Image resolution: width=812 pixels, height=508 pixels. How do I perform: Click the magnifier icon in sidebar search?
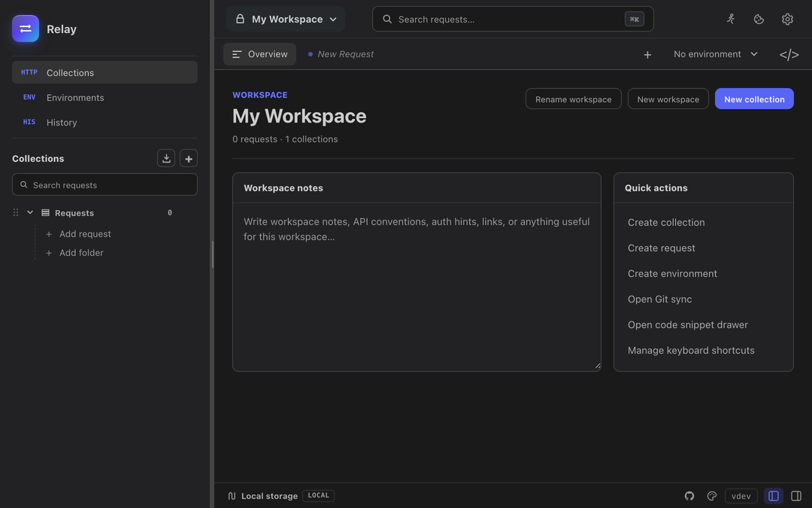click(24, 184)
